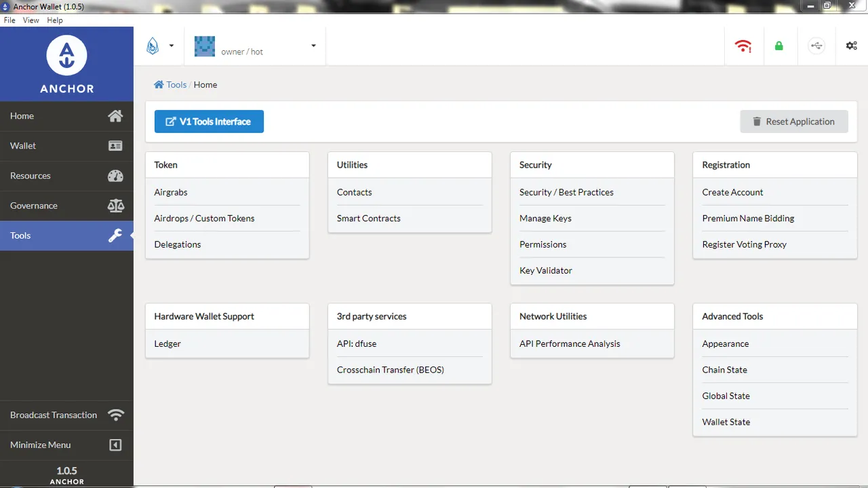Image resolution: width=868 pixels, height=488 pixels.
Task: Click the Governance scales icon
Action: coord(115,206)
